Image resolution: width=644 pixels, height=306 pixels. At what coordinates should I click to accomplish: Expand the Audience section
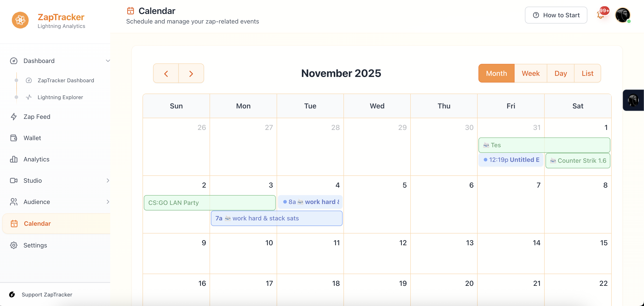point(108,202)
